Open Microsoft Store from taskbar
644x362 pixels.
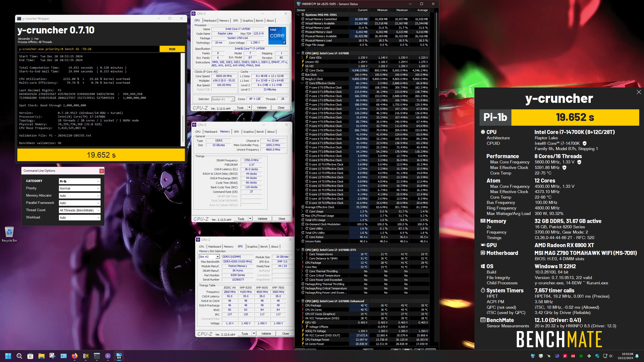point(30,356)
